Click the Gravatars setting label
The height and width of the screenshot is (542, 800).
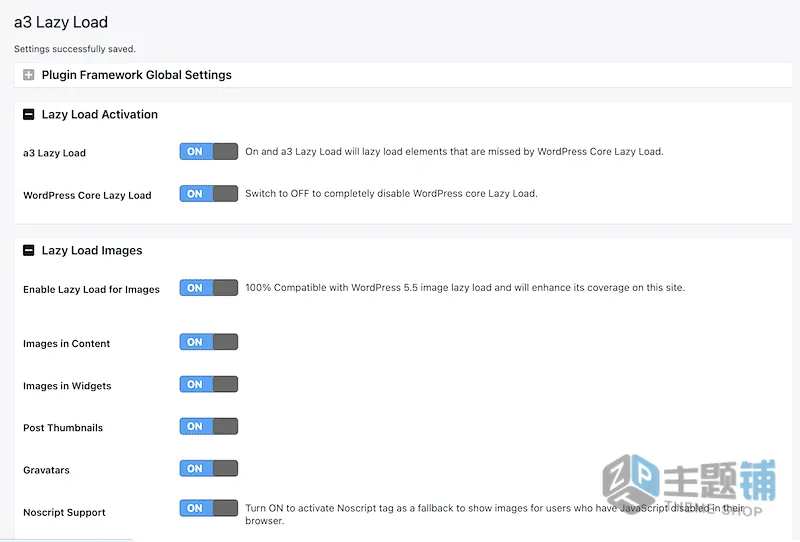pos(46,470)
